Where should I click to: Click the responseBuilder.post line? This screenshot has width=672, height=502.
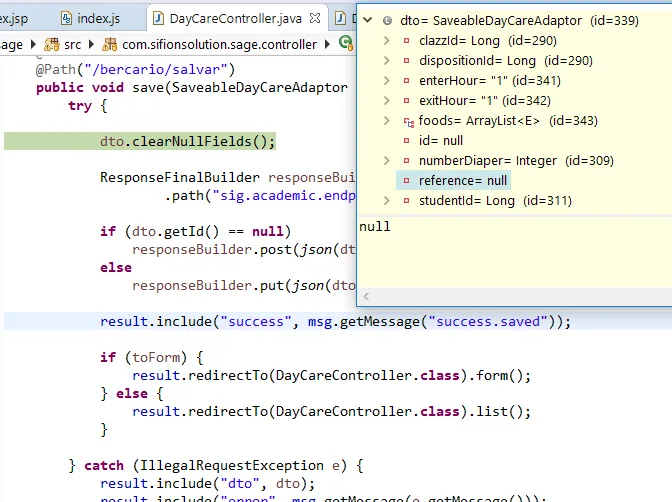tap(243, 249)
